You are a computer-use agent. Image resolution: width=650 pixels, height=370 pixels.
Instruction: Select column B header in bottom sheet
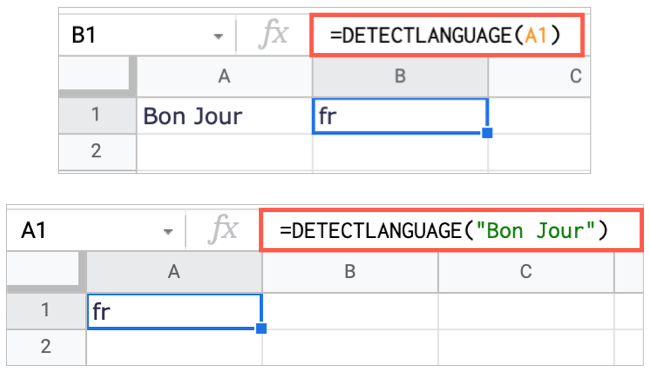click(350, 272)
